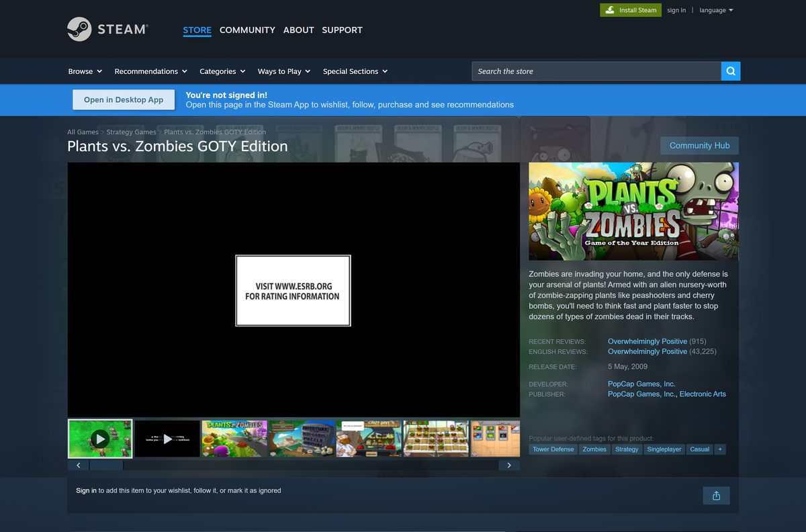The image size is (806, 532).
Task: Select the Strategy tag
Action: coord(627,449)
